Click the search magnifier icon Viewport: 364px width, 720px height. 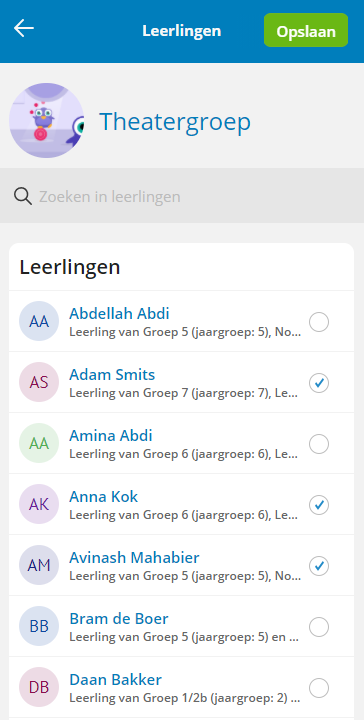22,197
